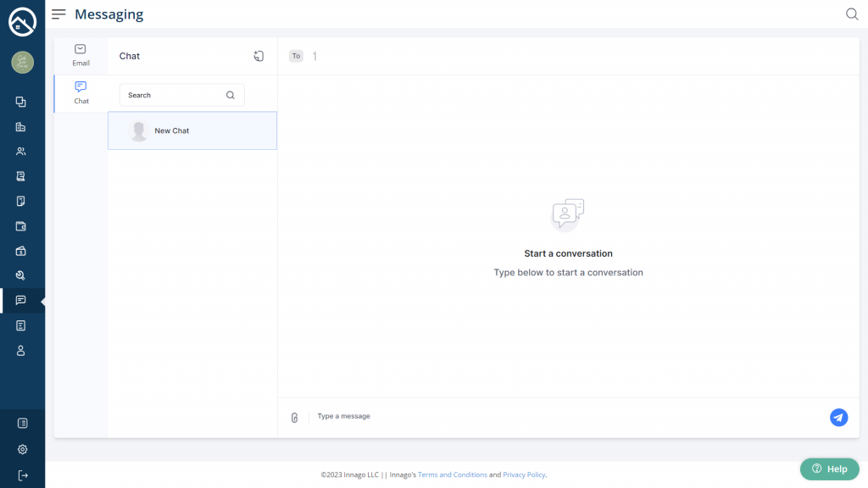Open the global search magnifier
The height and width of the screenshot is (488, 868).
click(x=852, y=14)
